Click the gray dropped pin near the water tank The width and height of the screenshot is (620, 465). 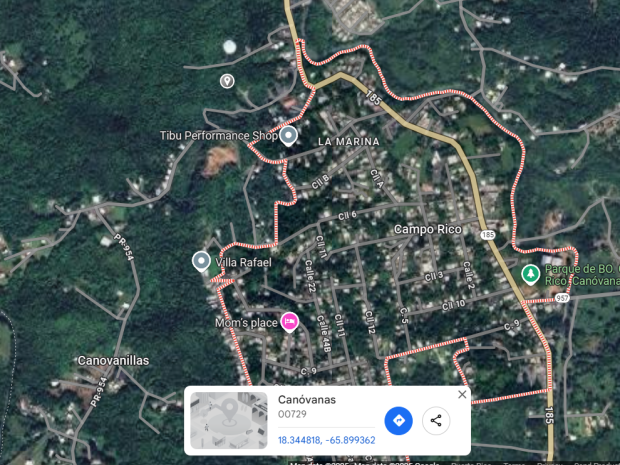(x=227, y=81)
